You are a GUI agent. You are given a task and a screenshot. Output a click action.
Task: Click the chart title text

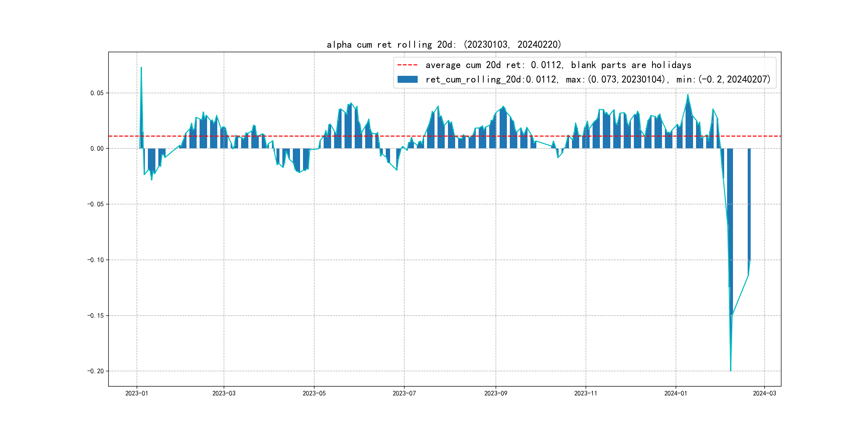[x=444, y=44]
